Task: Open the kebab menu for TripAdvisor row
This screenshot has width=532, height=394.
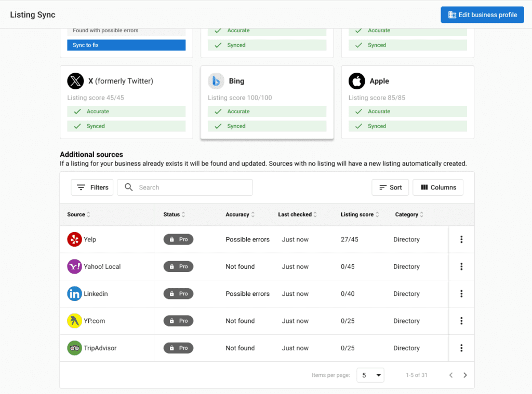Action: [461, 348]
